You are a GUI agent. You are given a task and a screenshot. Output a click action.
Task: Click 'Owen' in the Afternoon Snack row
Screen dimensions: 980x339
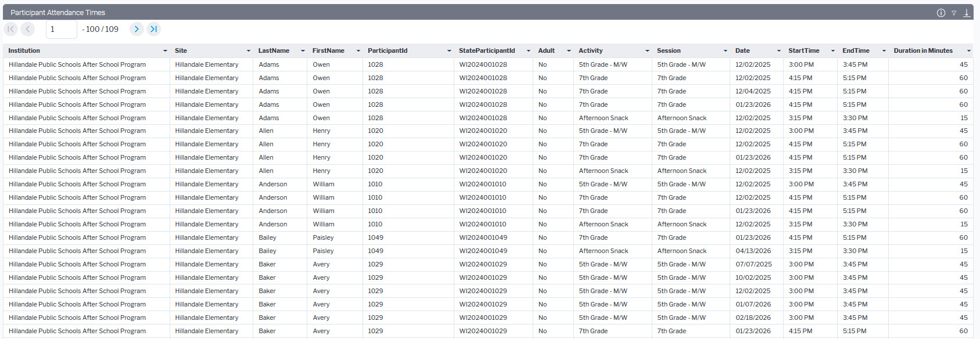(x=321, y=118)
